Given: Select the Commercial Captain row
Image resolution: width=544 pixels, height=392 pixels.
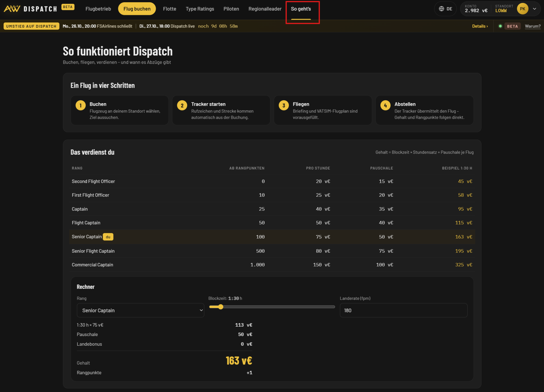Looking at the screenshot, I should tap(272, 265).
